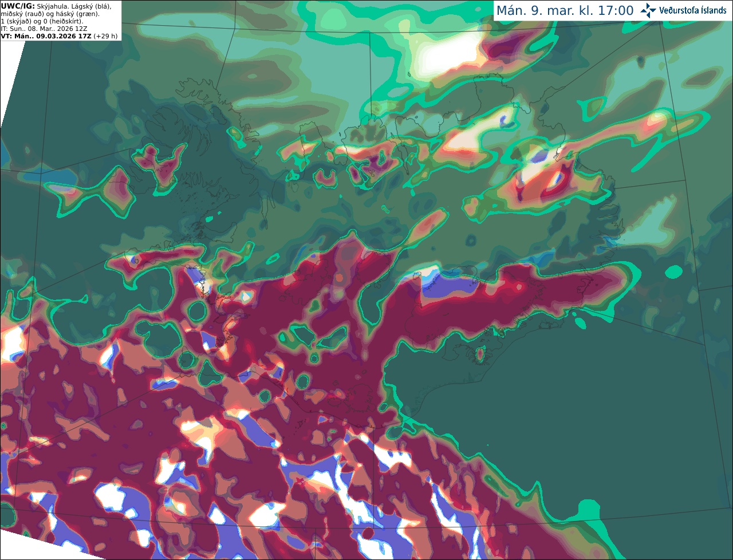Click '1 (skýjað) og 0 (heiðskírt).' line
Viewport: 733px width, 560px height.
point(42,21)
